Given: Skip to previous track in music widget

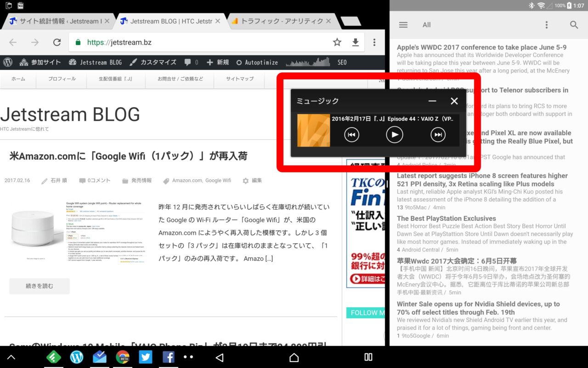Looking at the screenshot, I should tap(351, 135).
